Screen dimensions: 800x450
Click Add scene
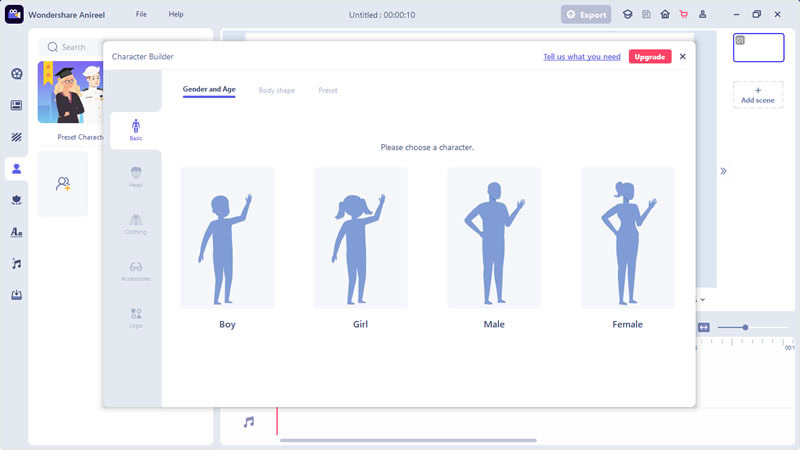(x=758, y=95)
